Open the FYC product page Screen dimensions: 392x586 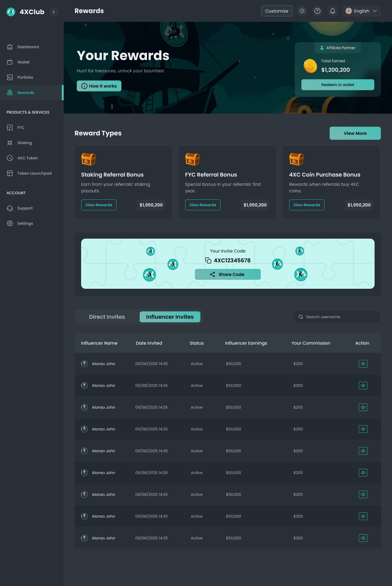click(32, 127)
